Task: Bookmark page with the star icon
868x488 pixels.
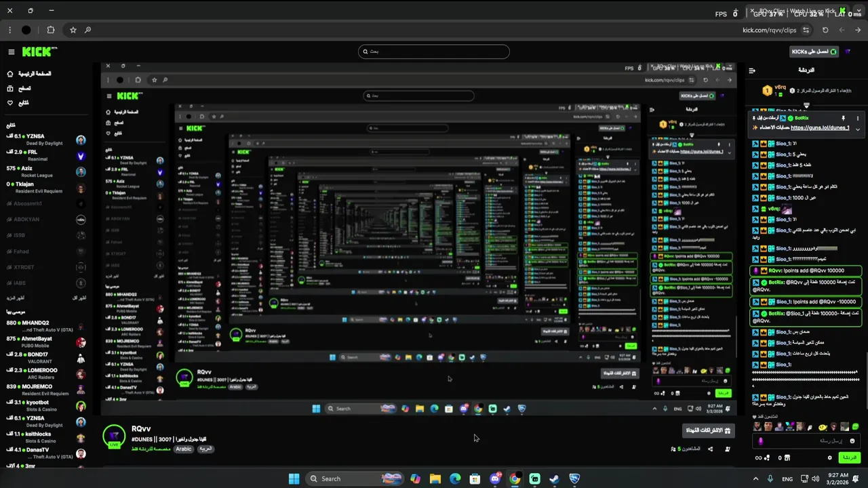Action: point(73,30)
